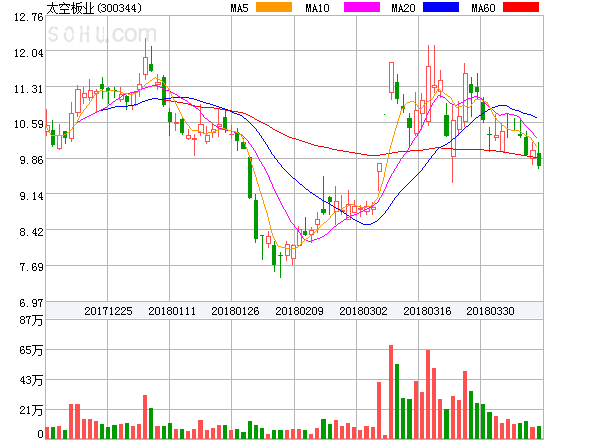The height and width of the screenshot is (440, 600).
Task: Click the 20180316 date label
Action: (427, 311)
